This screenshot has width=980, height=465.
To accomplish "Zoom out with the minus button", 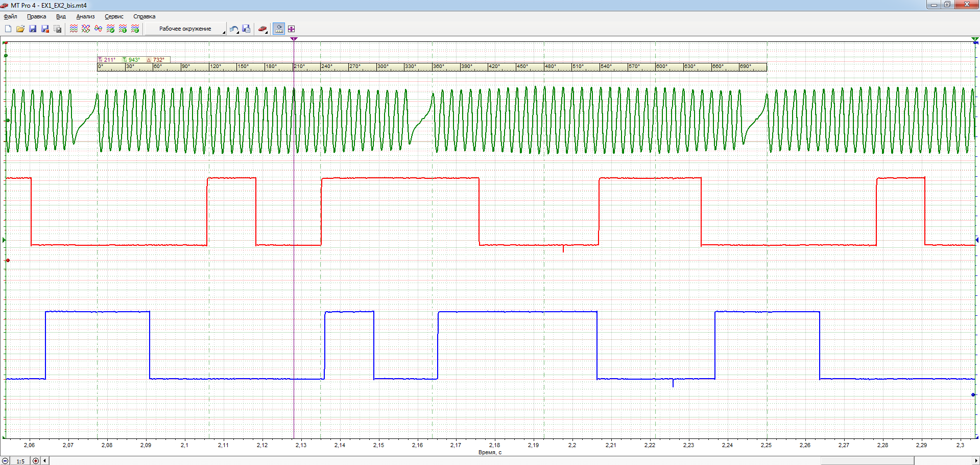I will click(x=6, y=461).
